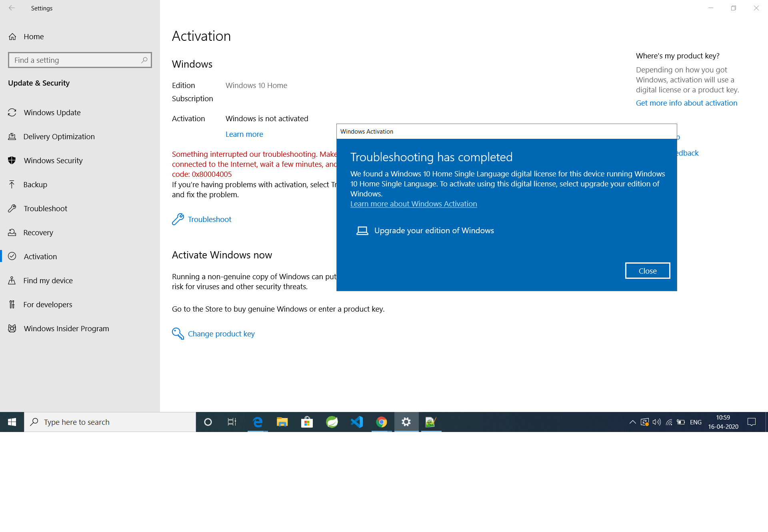
Task: Open Learn more about Windows Activation link
Action: tap(414, 204)
